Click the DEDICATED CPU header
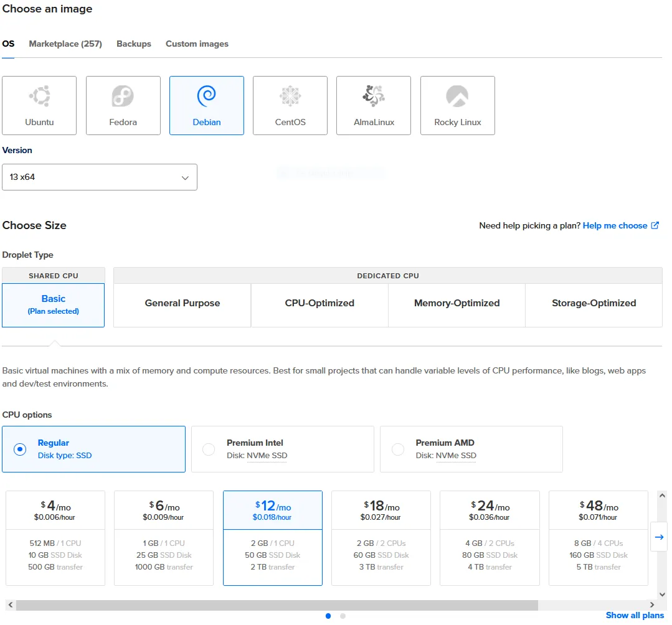This screenshot has width=672, height=625. 388,276
